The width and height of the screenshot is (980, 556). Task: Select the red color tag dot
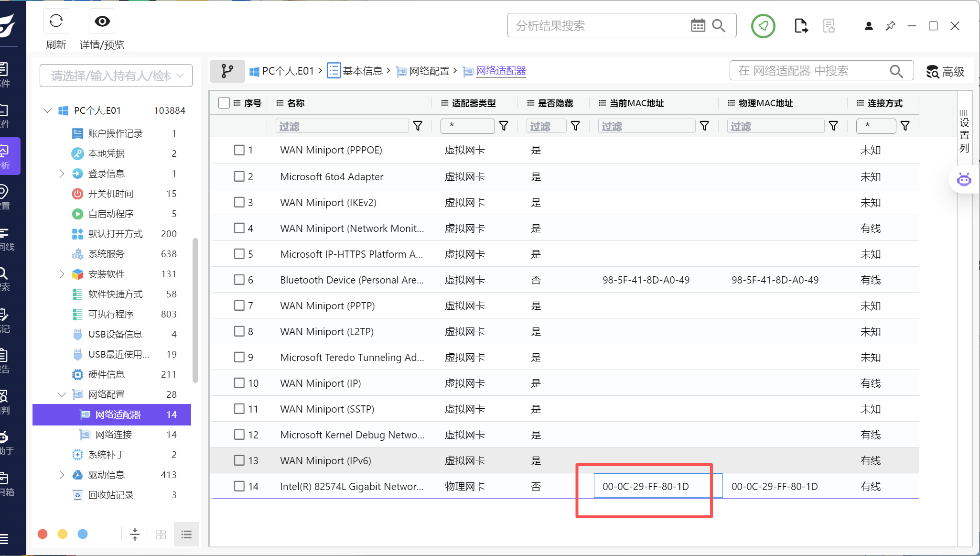(x=43, y=534)
